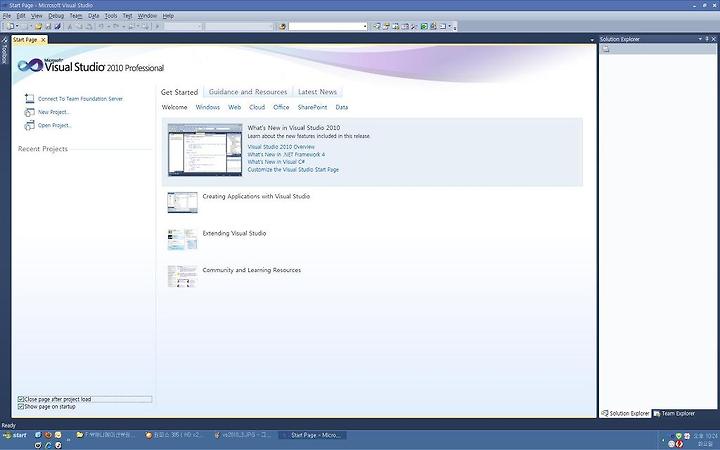Expand the toolbar options overflow arrow

coord(455,28)
